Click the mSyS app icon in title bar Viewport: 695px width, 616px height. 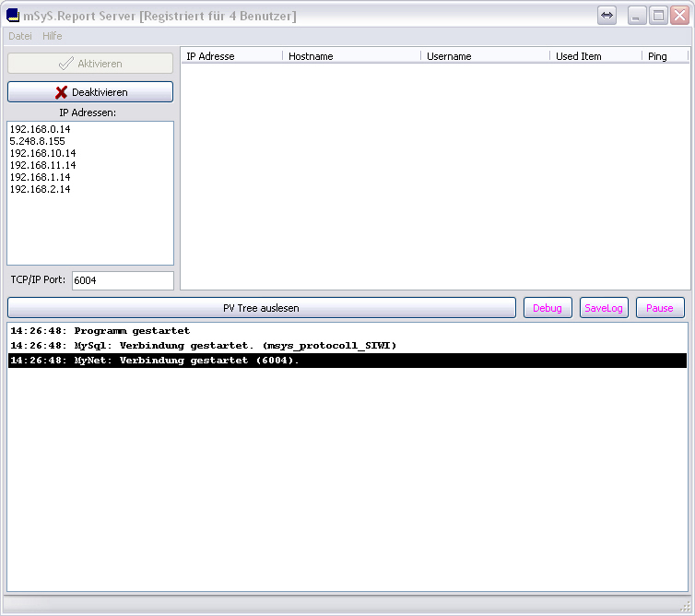13,16
